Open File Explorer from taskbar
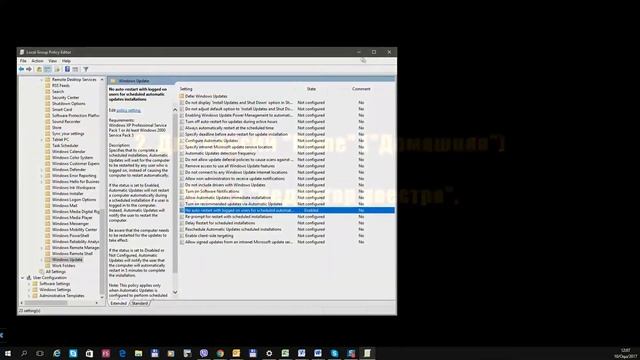640x360 pixels. [138, 353]
